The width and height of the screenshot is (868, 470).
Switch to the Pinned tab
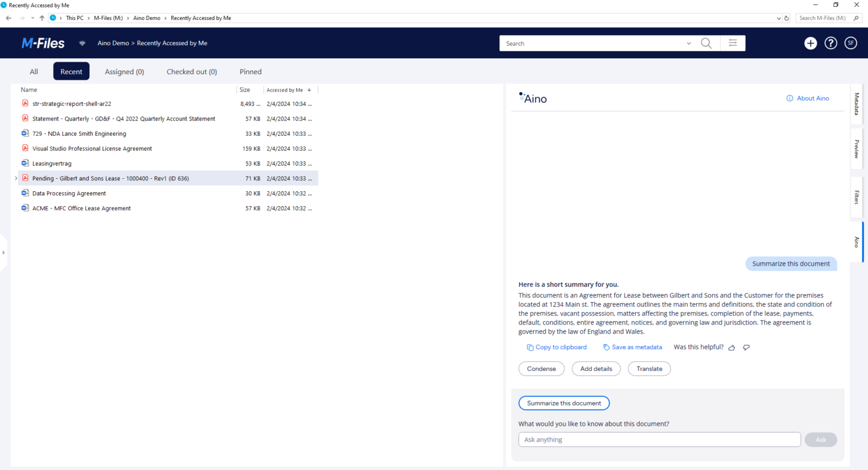click(x=250, y=71)
